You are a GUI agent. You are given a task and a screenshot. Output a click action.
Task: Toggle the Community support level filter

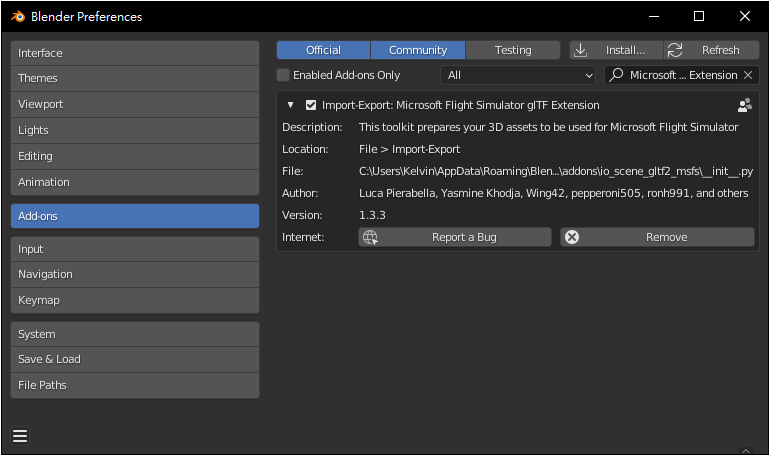[418, 50]
